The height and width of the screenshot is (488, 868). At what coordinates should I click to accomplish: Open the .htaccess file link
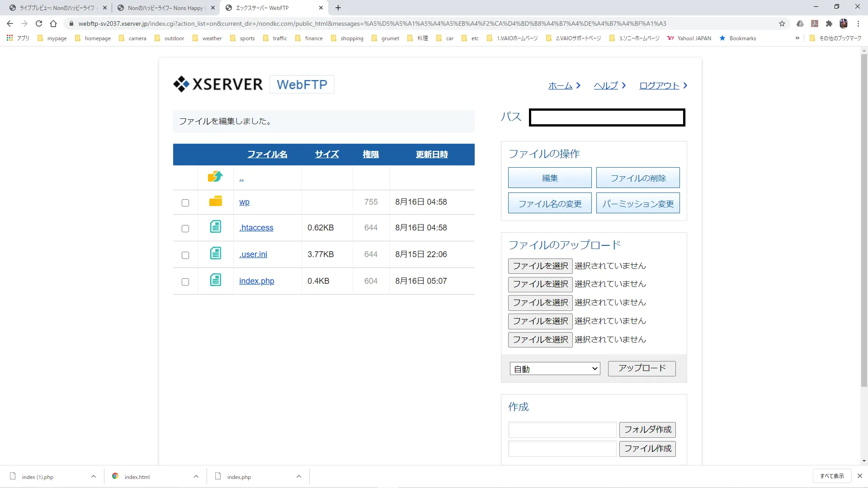click(256, 227)
